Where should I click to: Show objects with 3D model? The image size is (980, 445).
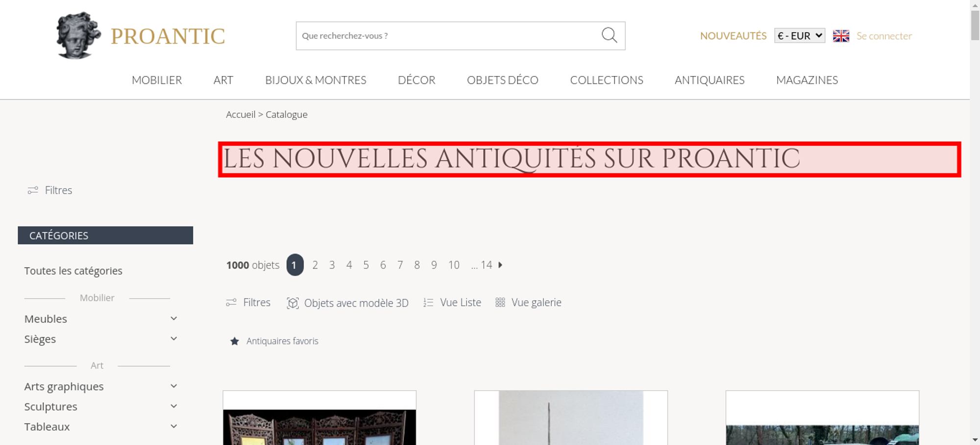coord(347,303)
